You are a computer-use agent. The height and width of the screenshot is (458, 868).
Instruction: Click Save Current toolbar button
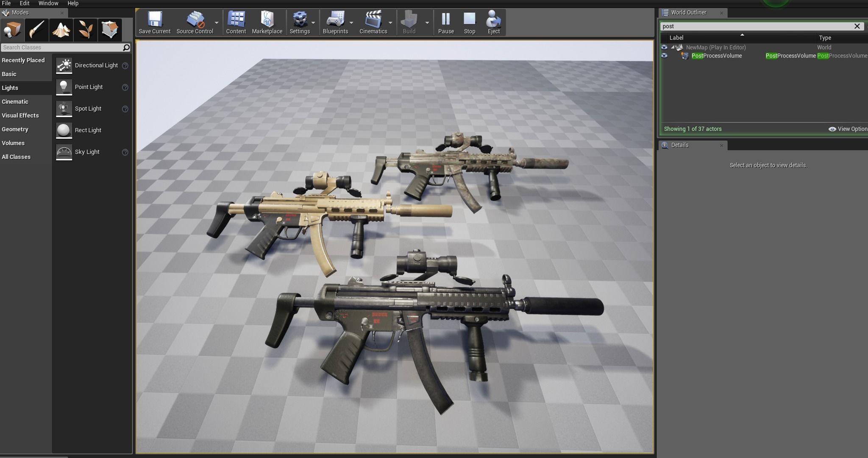(154, 23)
